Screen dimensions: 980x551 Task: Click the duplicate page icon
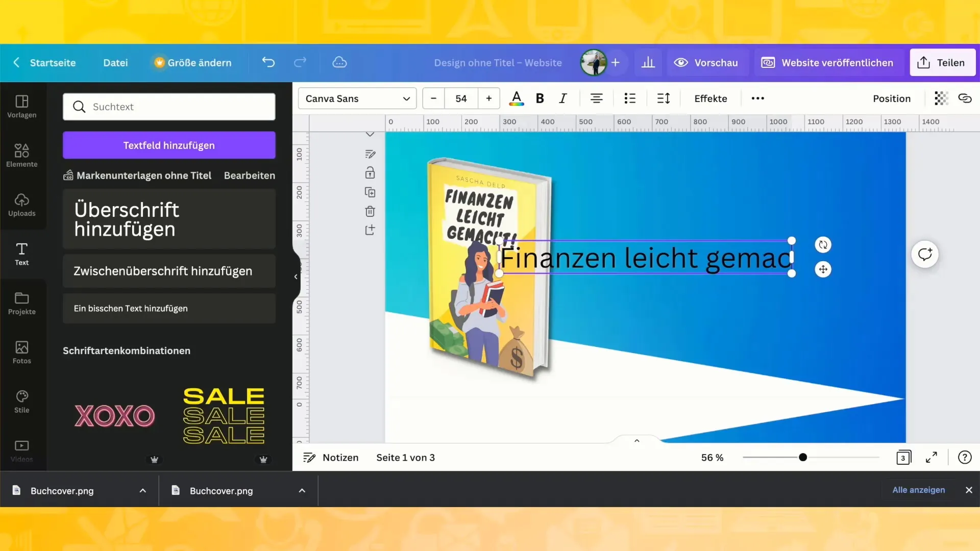[x=370, y=192]
